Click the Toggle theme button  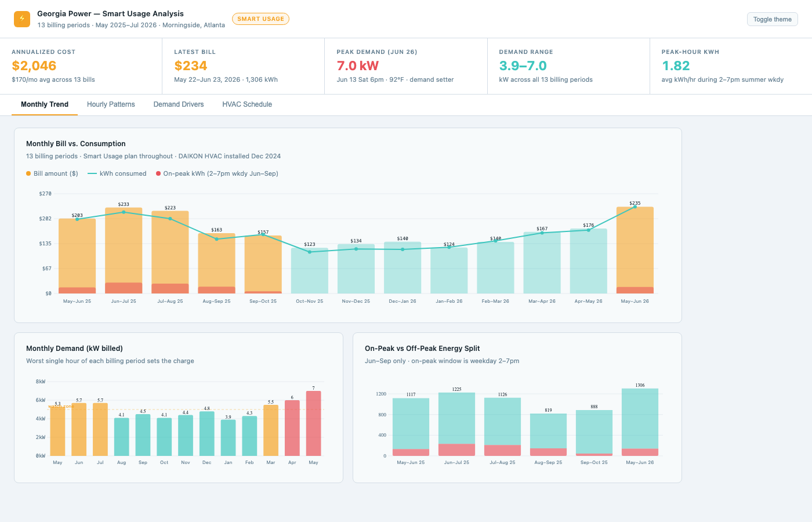coord(772,19)
